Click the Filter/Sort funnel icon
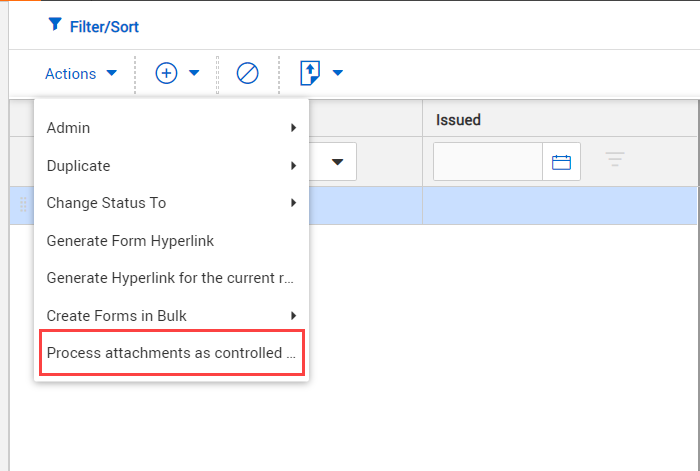This screenshot has height=471, width=700. [x=54, y=24]
